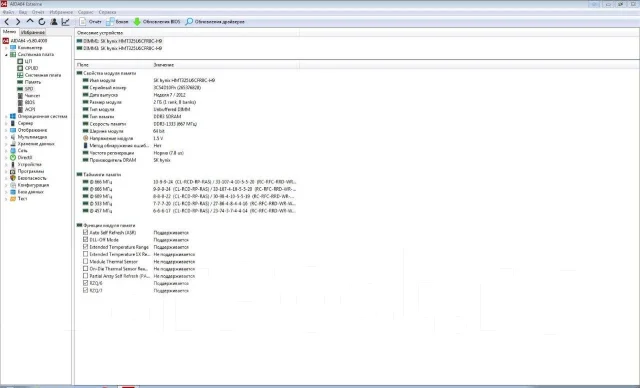The width and height of the screenshot is (640, 388).
Task: Click the Значение column header
Action: tap(225, 65)
